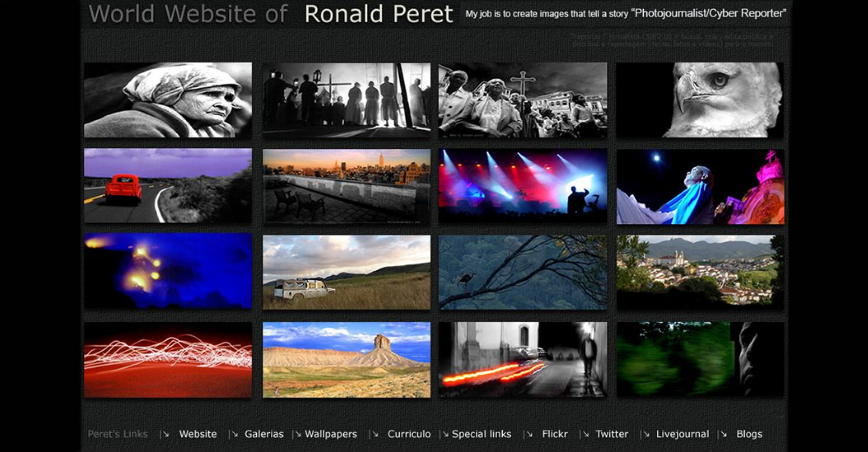Open the Galerias section

(x=264, y=434)
